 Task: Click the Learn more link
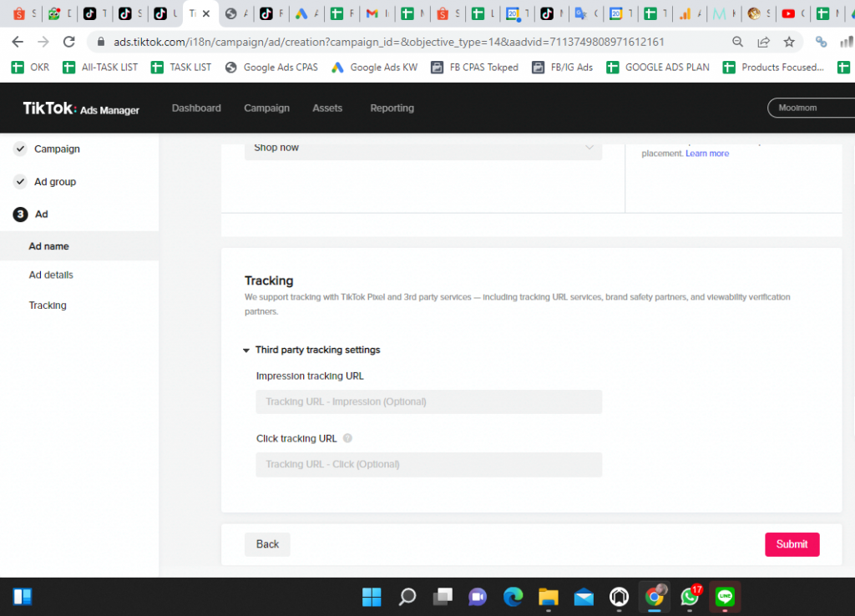tap(706, 154)
